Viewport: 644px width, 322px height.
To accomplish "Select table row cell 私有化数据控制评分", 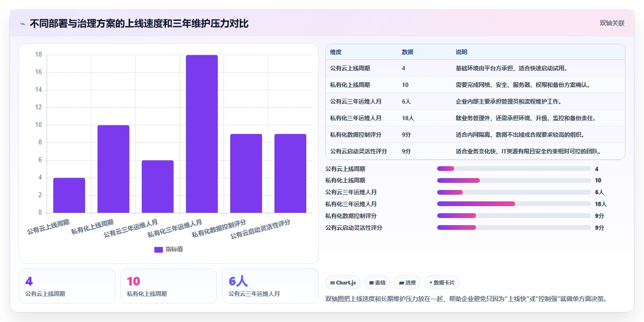I will (356, 135).
